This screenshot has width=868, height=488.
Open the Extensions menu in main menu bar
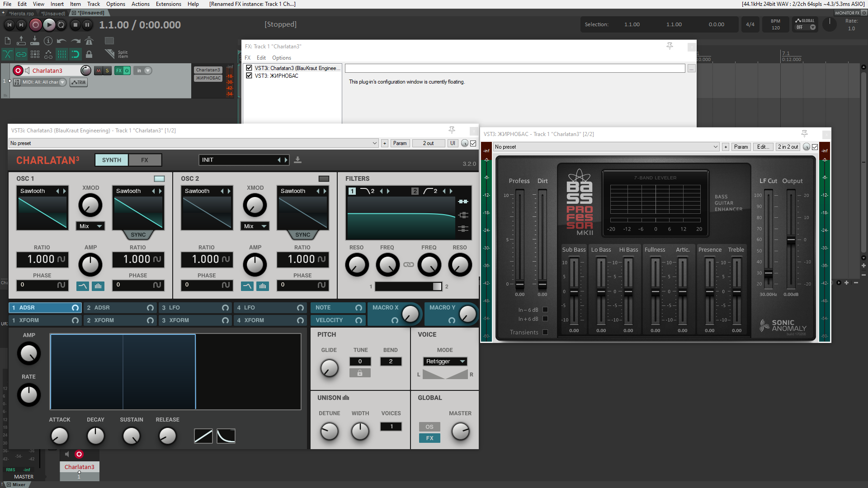(x=168, y=4)
